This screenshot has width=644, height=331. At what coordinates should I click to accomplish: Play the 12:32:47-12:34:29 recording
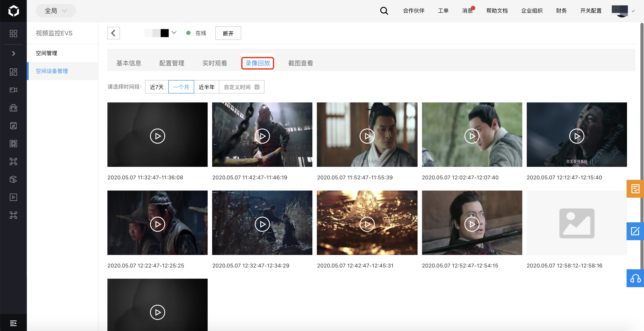pos(262,224)
